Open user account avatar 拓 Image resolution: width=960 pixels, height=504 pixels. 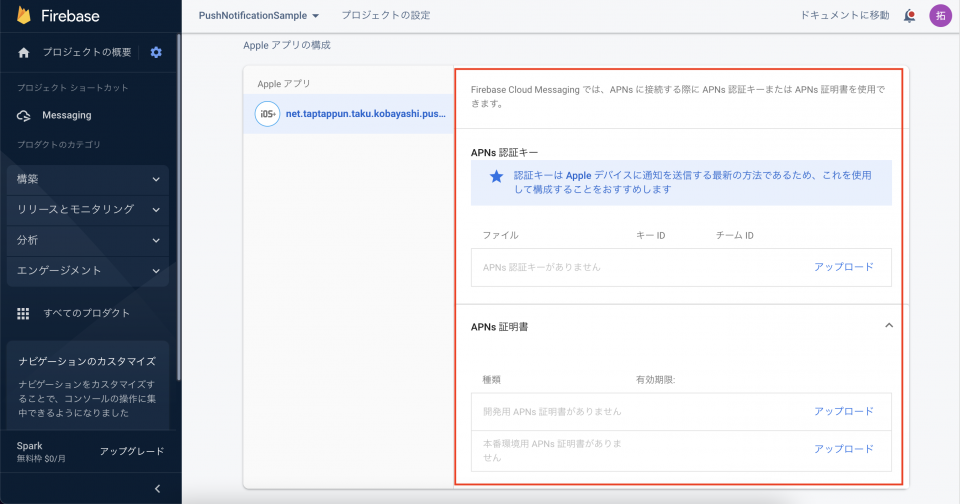pos(940,16)
